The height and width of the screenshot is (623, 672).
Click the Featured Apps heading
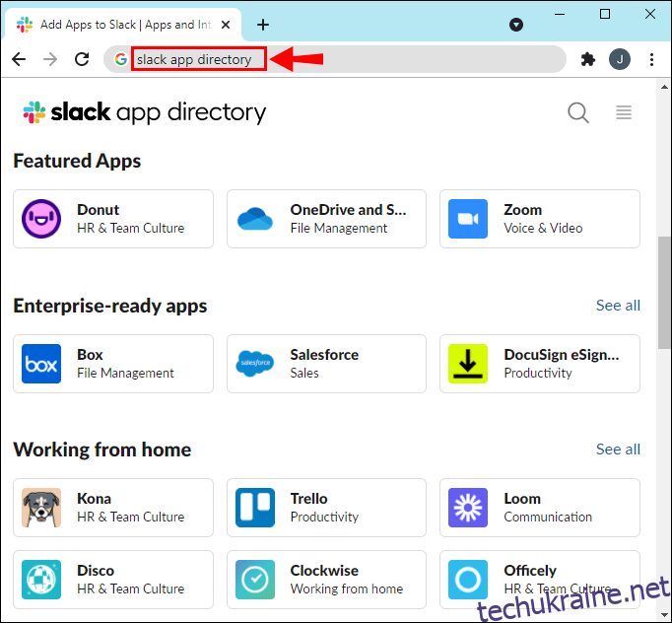pyautogui.click(x=77, y=162)
